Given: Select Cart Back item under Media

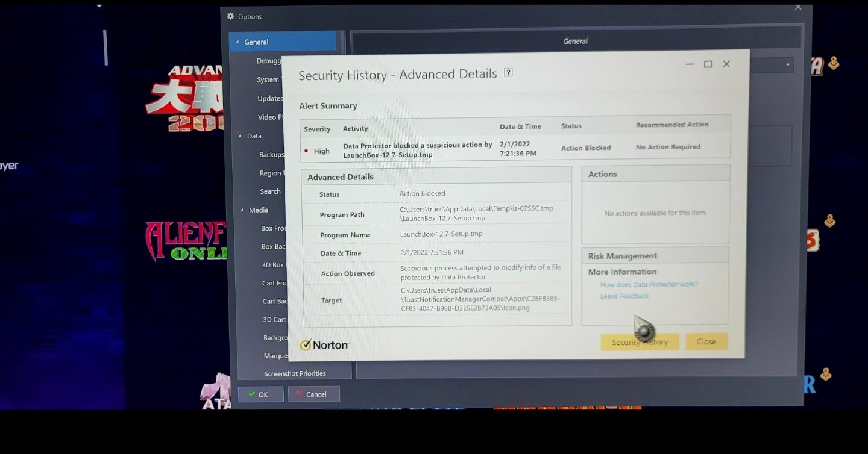Looking at the screenshot, I should click(275, 302).
